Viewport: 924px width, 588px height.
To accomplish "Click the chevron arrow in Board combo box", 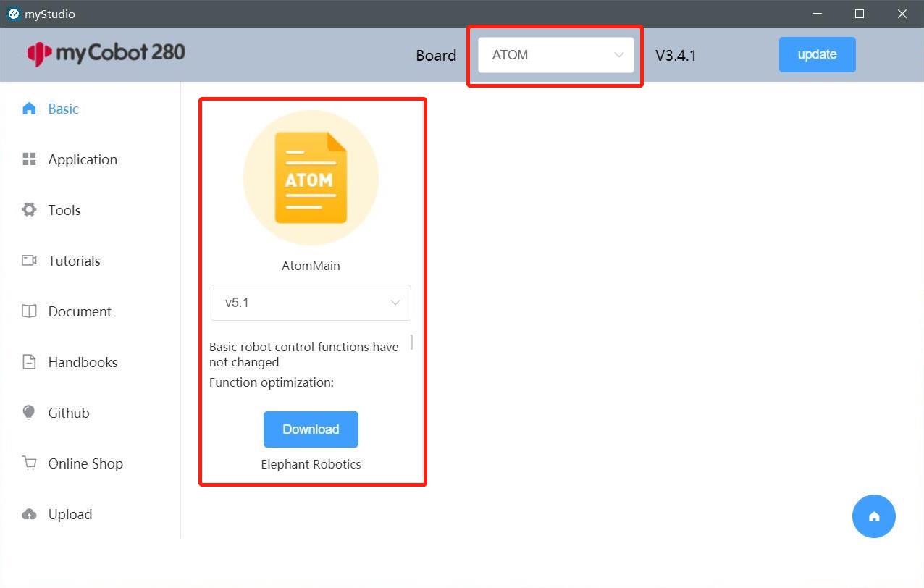I will [x=619, y=55].
